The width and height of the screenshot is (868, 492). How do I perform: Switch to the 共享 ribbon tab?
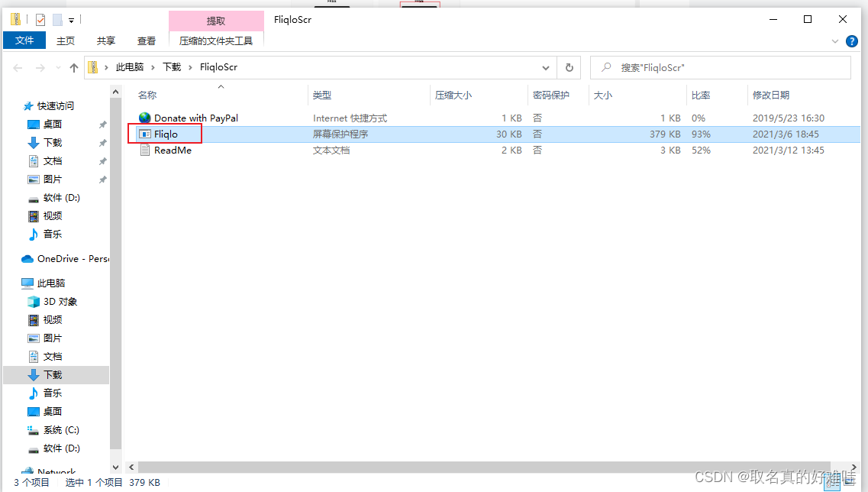(105, 40)
